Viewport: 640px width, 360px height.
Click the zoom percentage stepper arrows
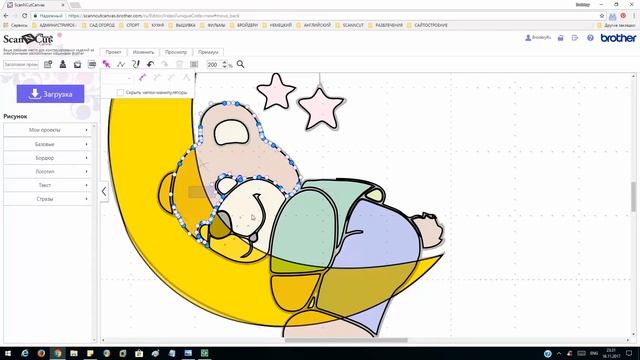click(x=224, y=64)
